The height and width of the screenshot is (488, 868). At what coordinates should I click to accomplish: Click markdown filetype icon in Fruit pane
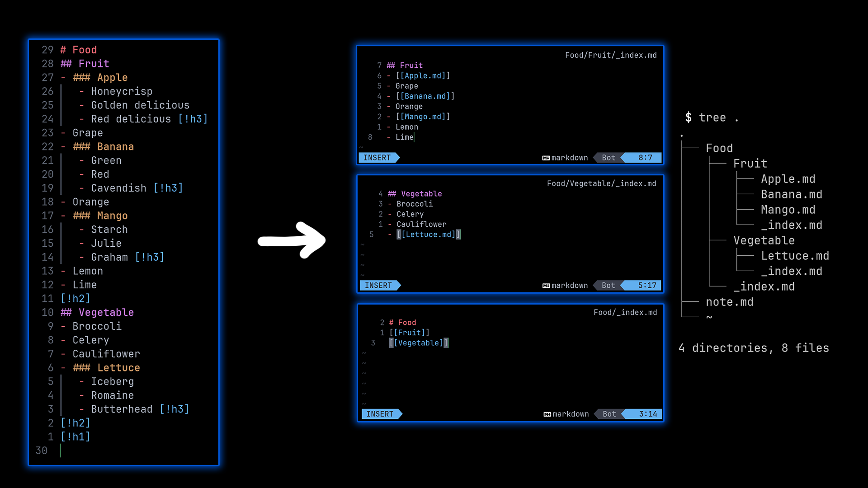click(546, 158)
